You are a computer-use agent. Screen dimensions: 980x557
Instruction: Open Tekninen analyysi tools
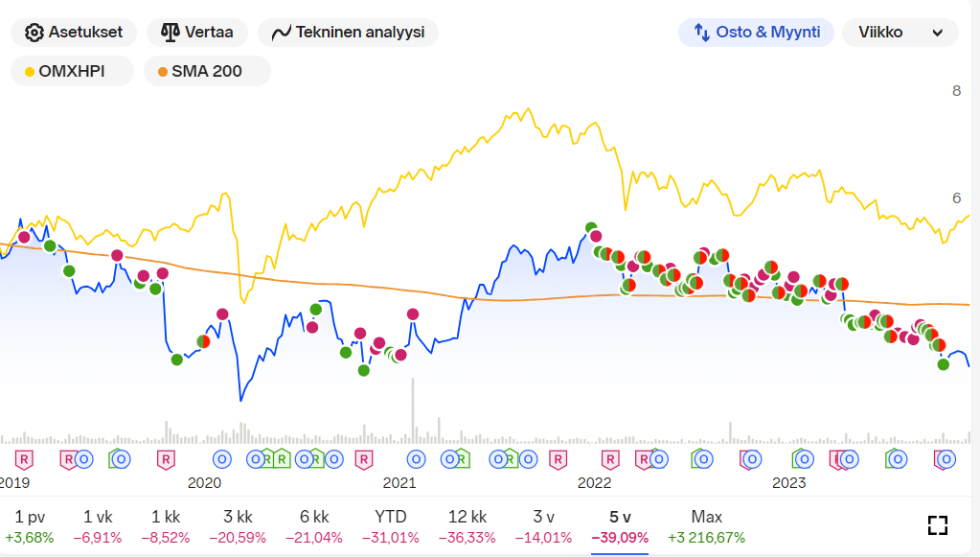pyautogui.click(x=348, y=33)
